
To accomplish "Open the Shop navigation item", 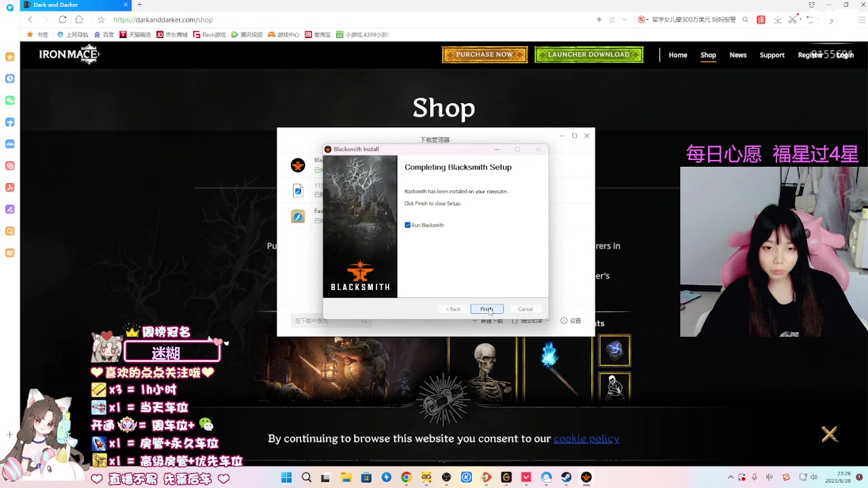I will click(x=708, y=55).
